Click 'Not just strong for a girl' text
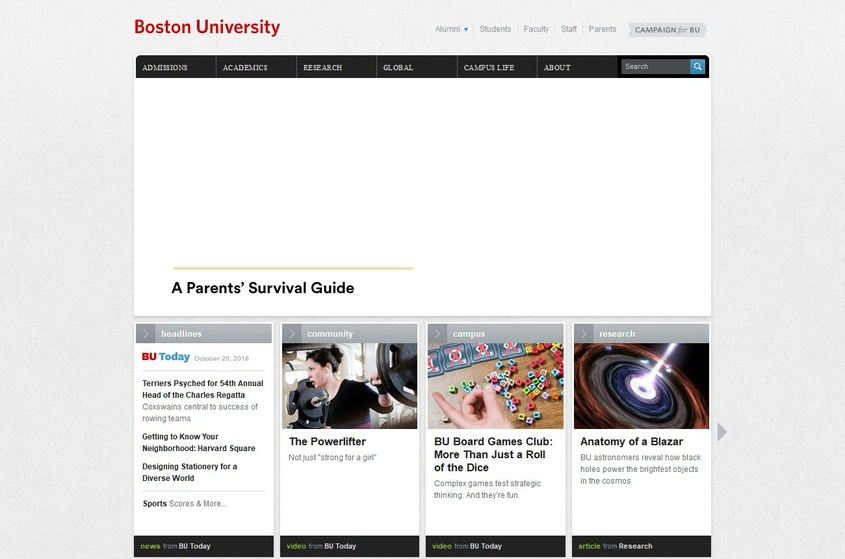 point(332,458)
